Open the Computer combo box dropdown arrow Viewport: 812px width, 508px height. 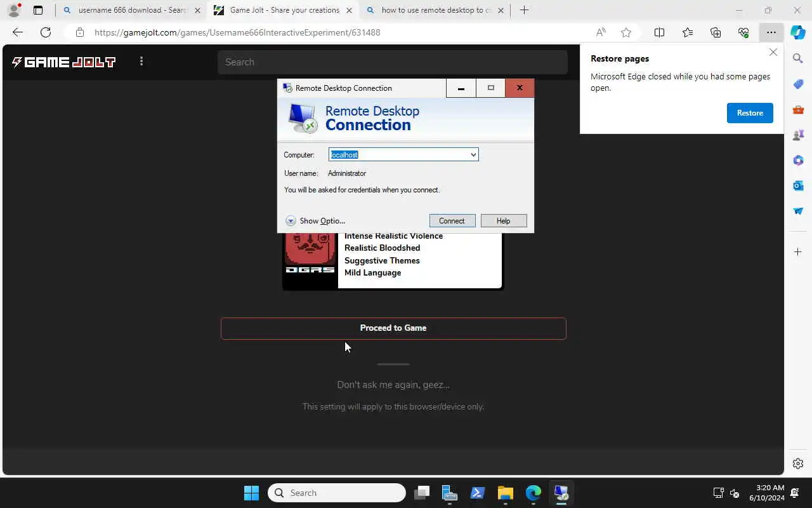(473, 155)
